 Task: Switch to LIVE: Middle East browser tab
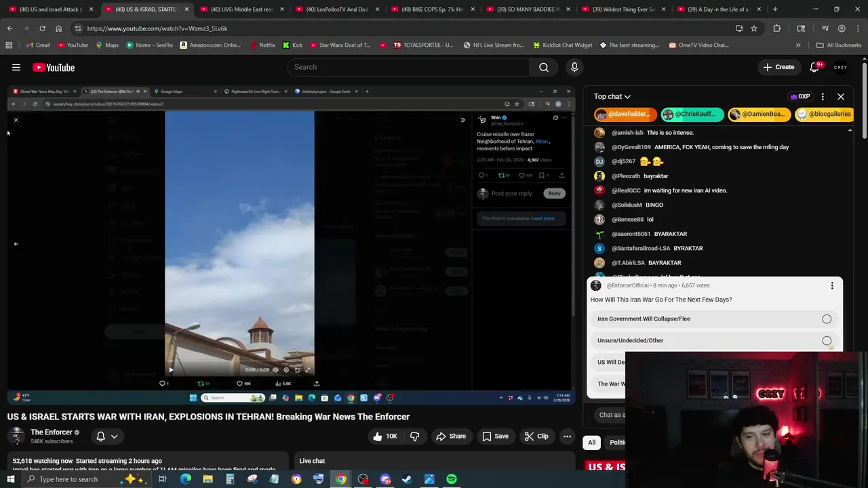pos(241,9)
